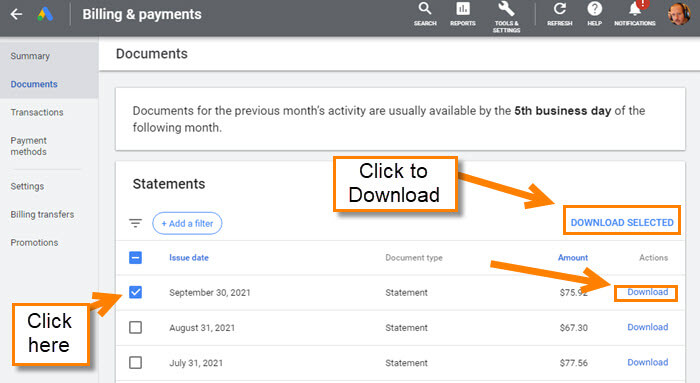The height and width of the screenshot is (383, 700).
Task: Click DOWNLOAD SELECTED
Action: tap(622, 222)
